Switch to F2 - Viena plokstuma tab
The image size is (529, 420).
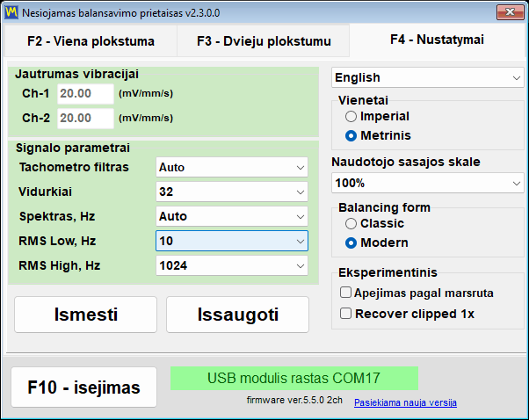coord(91,41)
